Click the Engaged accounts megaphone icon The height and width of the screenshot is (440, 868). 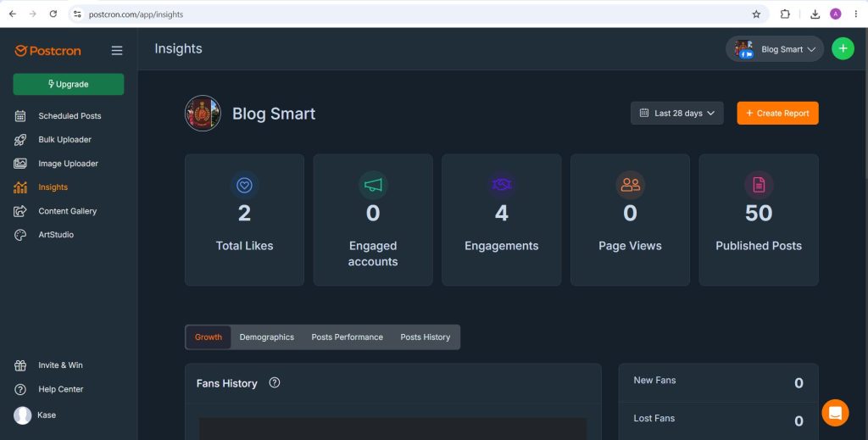[373, 185]
